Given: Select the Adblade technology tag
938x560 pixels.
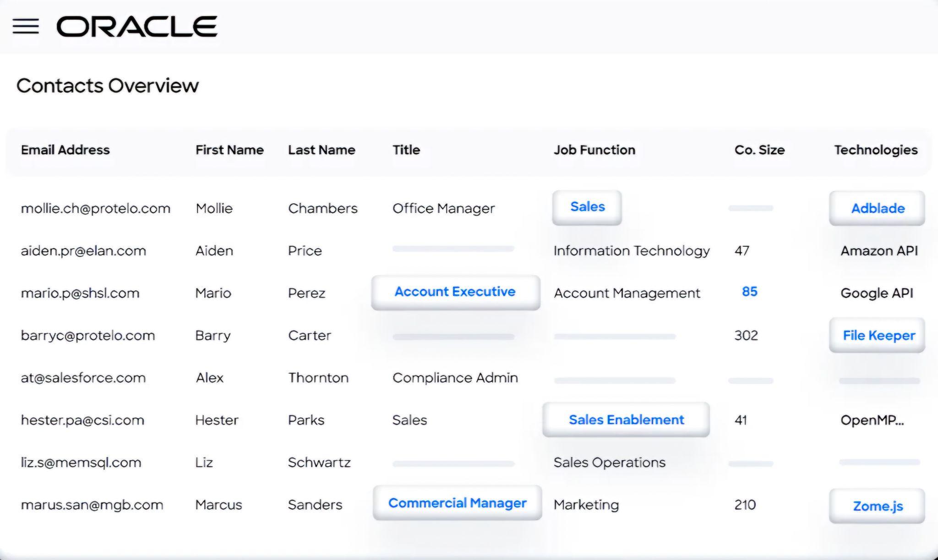Looking at the screenshot, I should pyautogui.click(x=877, y=208).
